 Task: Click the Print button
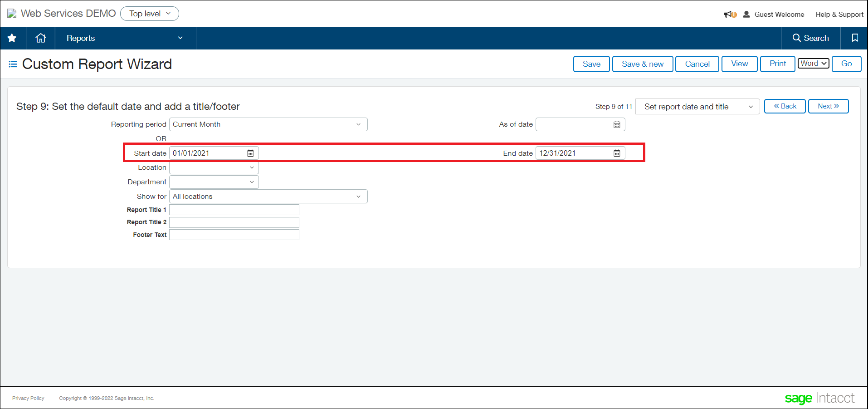777,64
